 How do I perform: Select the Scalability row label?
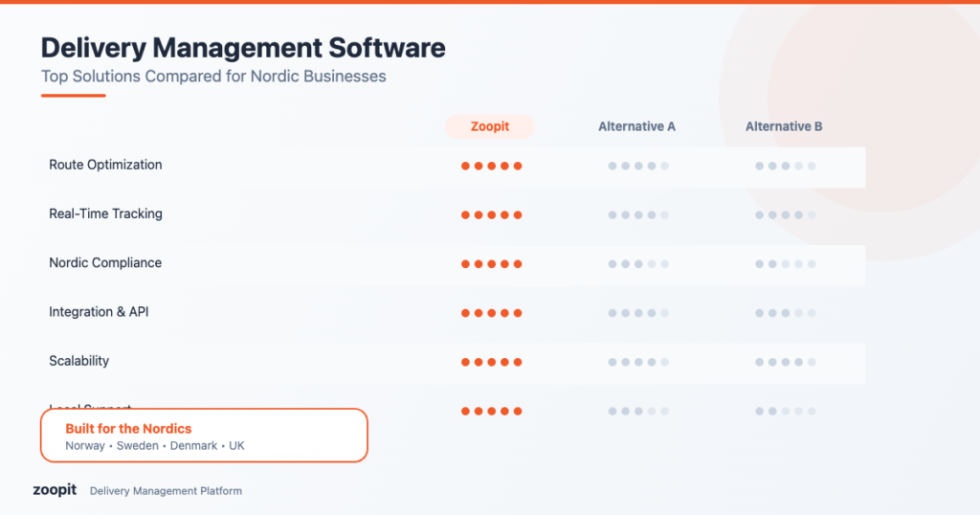(x=79, y=361)
